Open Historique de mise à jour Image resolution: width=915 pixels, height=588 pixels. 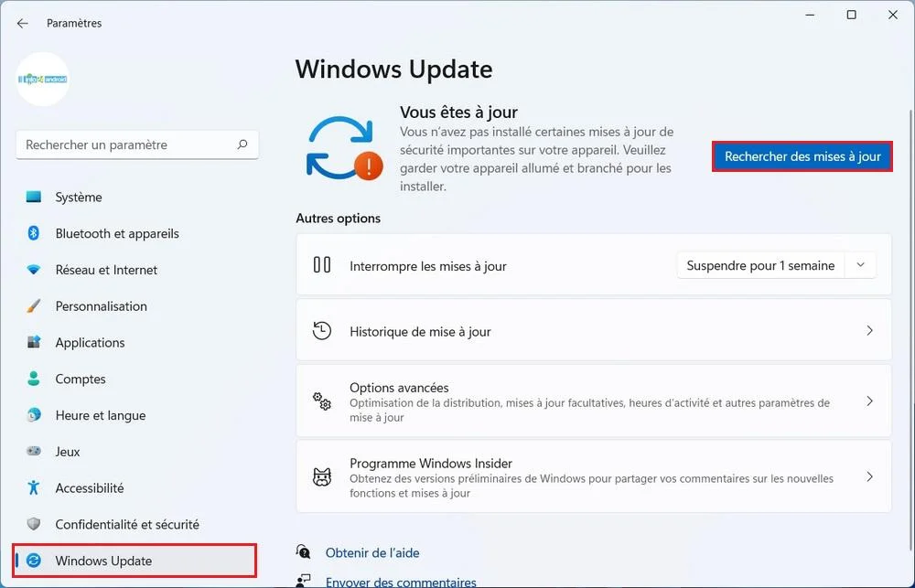pyautogui.click(x=594, y=331)
